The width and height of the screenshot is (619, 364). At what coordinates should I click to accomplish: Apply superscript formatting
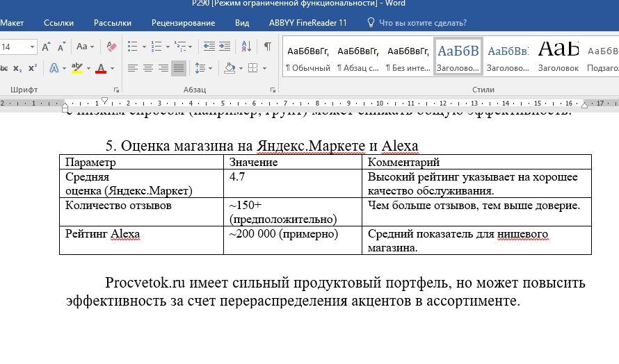click(x=33, y=68)
